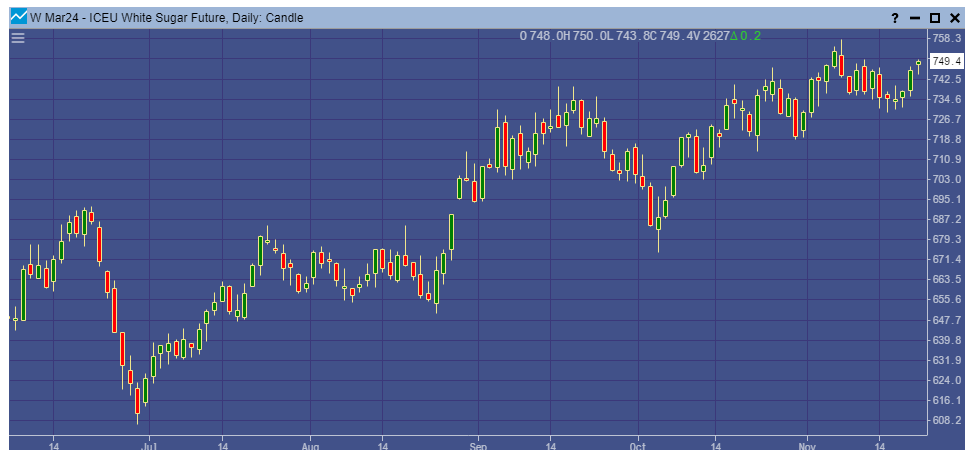Click the green delta 0.2 value

[745, 36]
